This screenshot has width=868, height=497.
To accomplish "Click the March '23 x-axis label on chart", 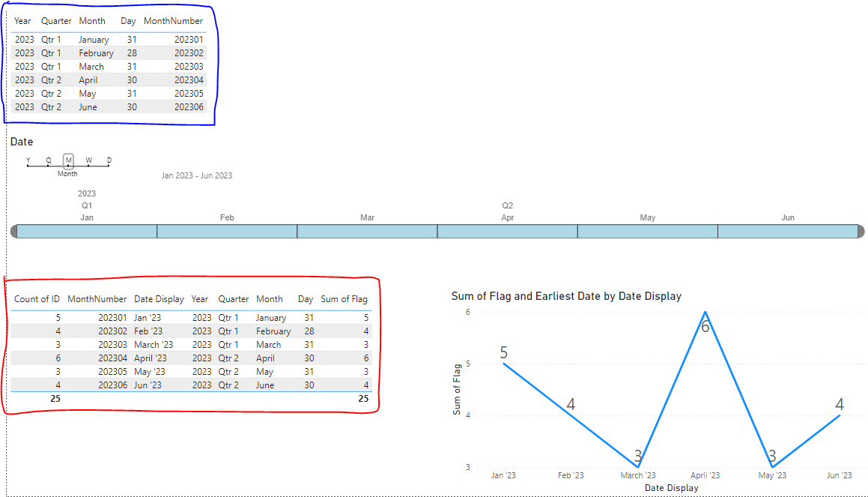I will click(x=638, y=475).
